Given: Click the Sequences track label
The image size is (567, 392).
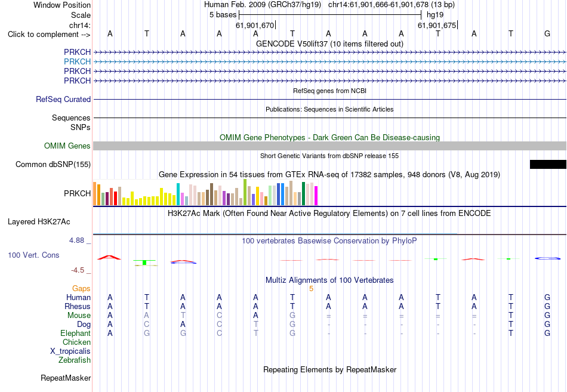Looking at the screenshot, I should (71, 118).
